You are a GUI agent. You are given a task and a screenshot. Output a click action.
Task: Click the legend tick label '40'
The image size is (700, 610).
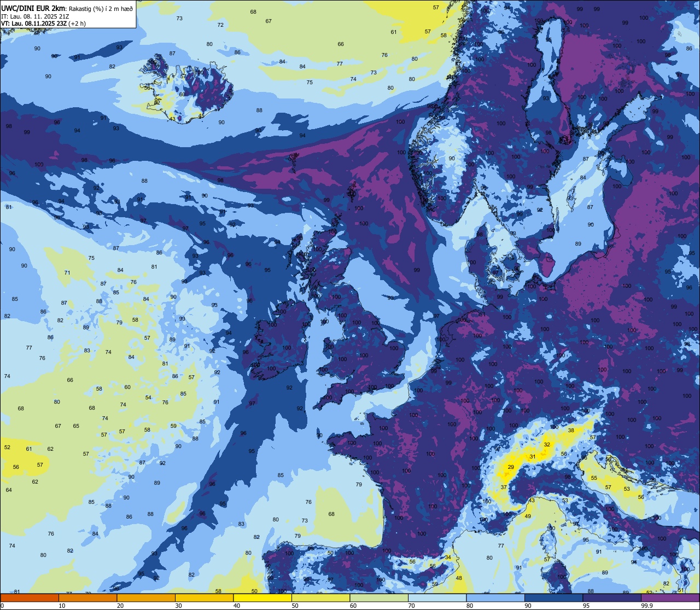coord(237,606)
